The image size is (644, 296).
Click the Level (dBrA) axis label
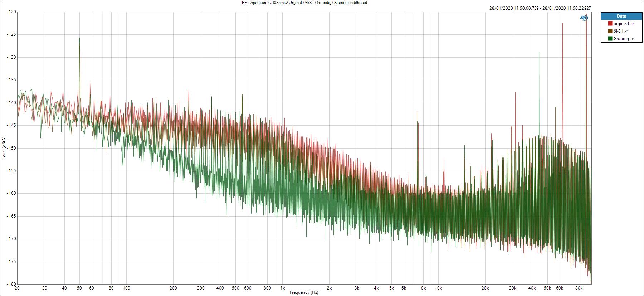pyautogui.click(x=4, y=147)
